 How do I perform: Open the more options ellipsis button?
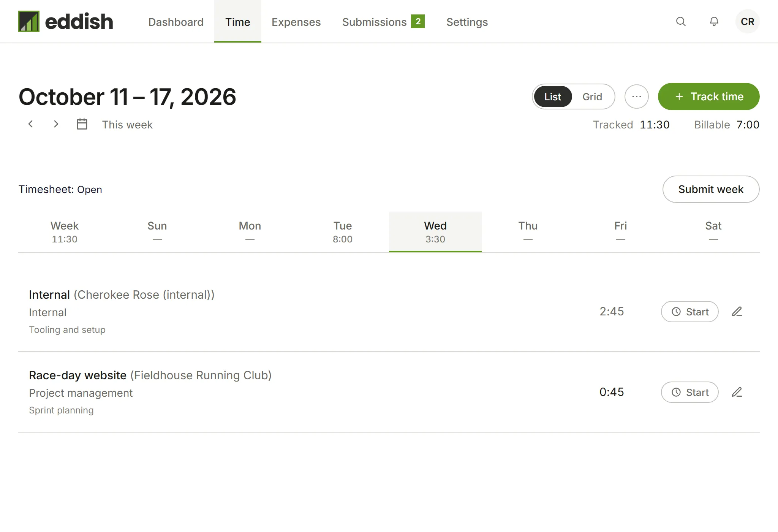point(637,97)
